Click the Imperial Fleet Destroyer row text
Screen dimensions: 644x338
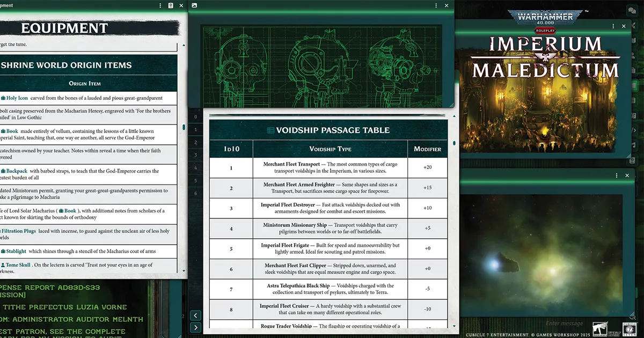tap(331, 209)
